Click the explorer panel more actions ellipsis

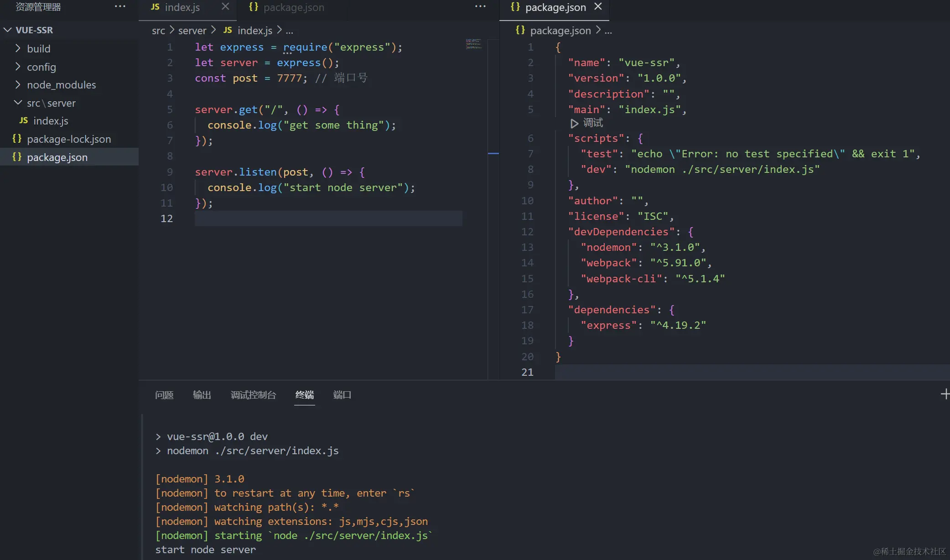120,7
